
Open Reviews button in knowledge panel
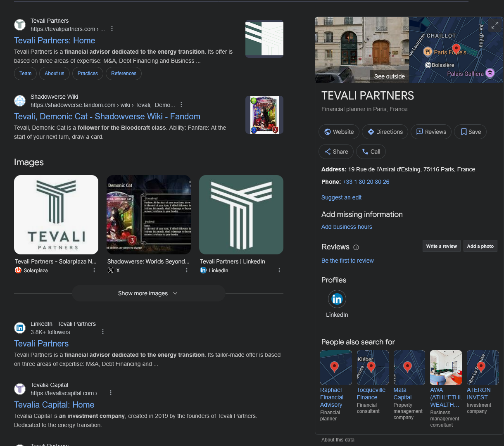[431, 132]
